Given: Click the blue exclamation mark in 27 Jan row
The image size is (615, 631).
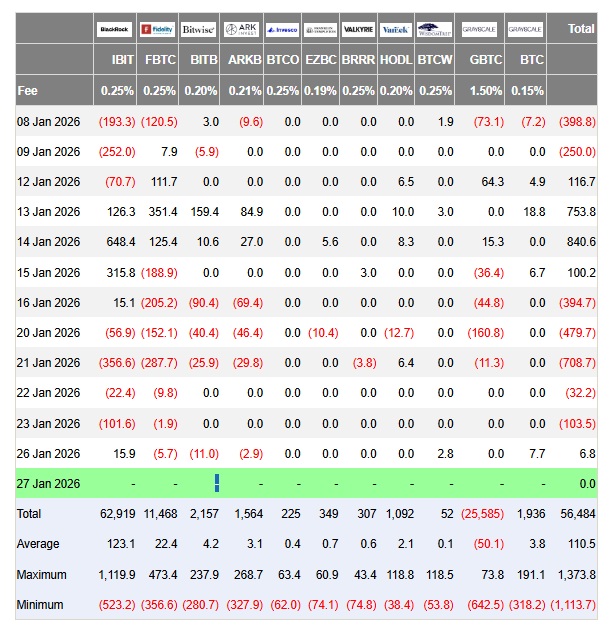Looking at the screenshot, I should 217,483.
